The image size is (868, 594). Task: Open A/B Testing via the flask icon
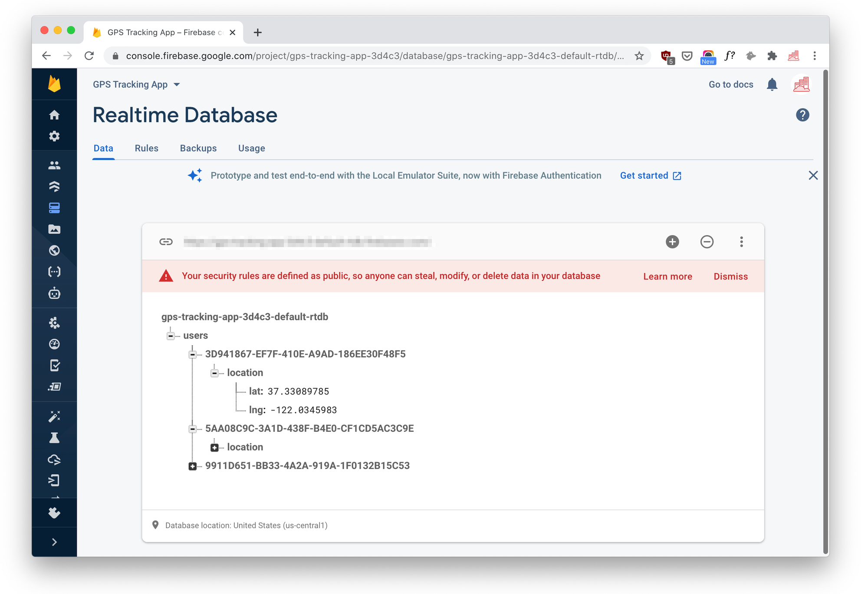tap(54, 437)
